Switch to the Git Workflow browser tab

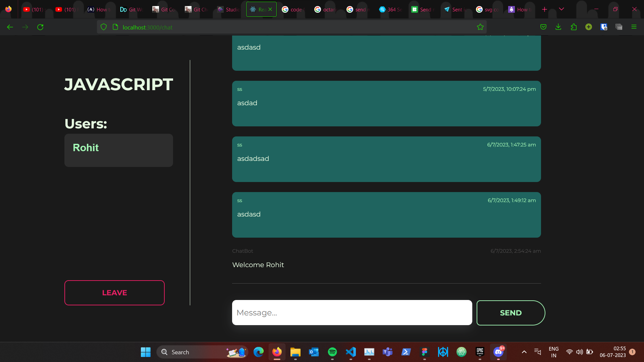[x=134, y=9]
